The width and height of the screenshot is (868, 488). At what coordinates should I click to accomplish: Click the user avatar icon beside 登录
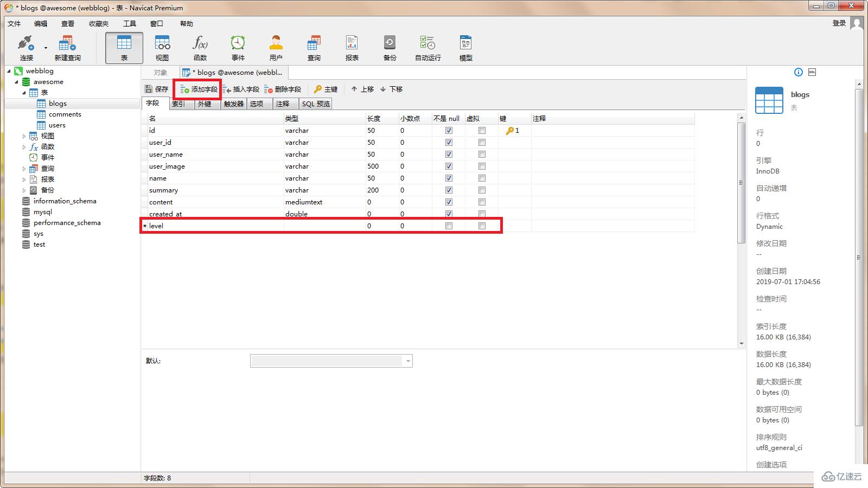(857, 23)
